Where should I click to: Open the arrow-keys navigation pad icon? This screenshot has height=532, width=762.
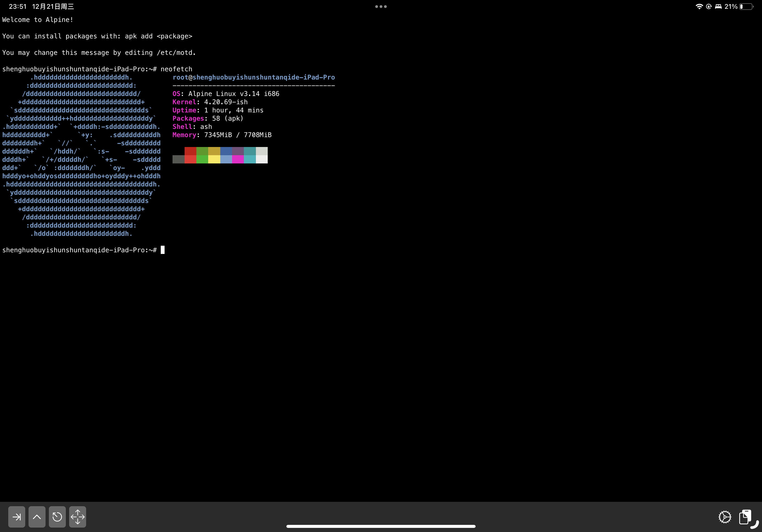point(77,517)
